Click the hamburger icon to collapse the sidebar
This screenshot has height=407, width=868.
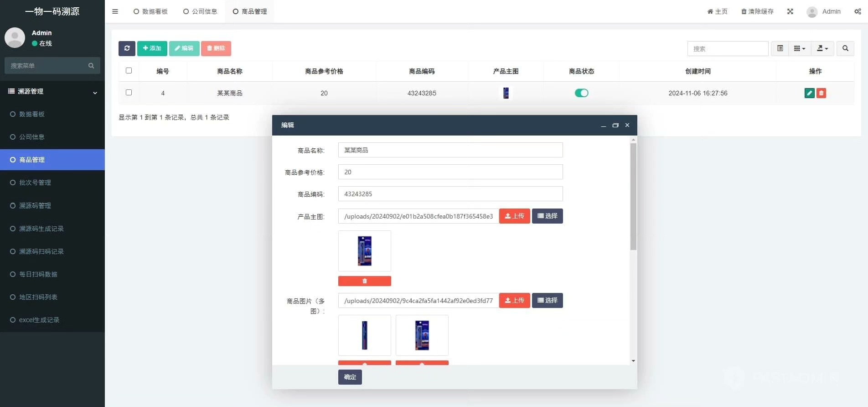pyautogui.click(x=115, y=11)
